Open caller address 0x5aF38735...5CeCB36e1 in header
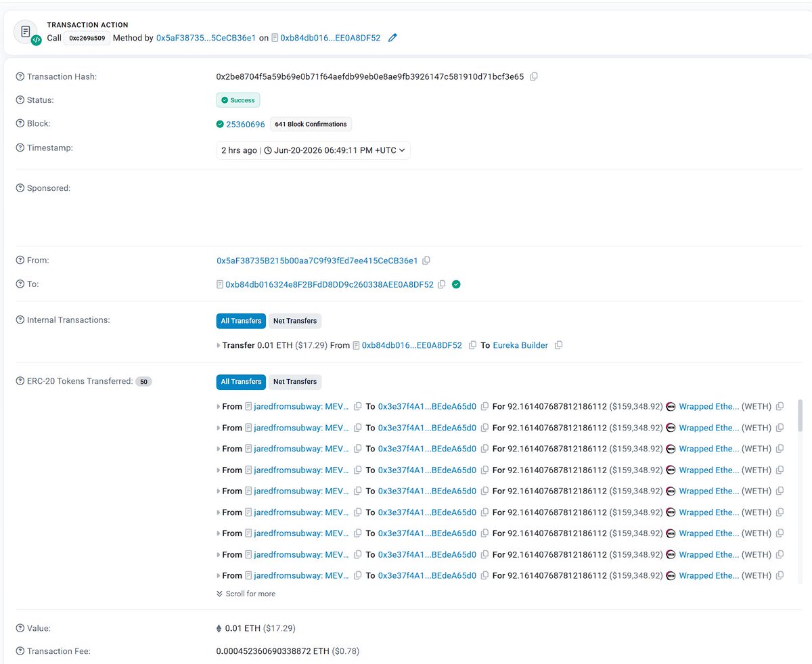The image size is (812, 664). 206,38
